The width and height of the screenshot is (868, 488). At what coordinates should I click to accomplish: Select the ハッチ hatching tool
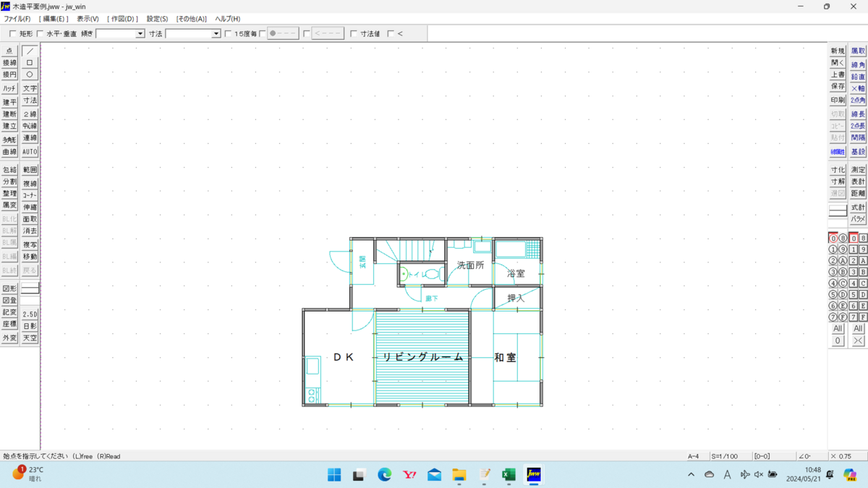point(9,87)
